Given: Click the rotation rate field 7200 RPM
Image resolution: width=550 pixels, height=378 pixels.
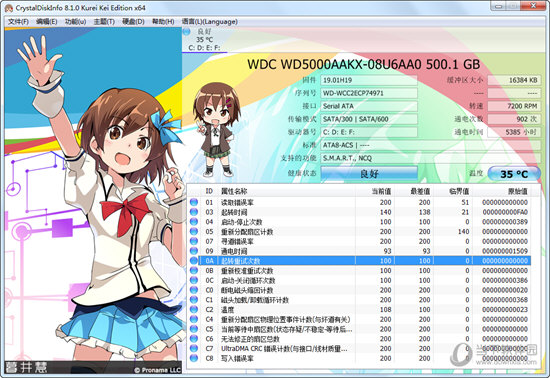Looking at the screenshot, I should click(514, 106).
